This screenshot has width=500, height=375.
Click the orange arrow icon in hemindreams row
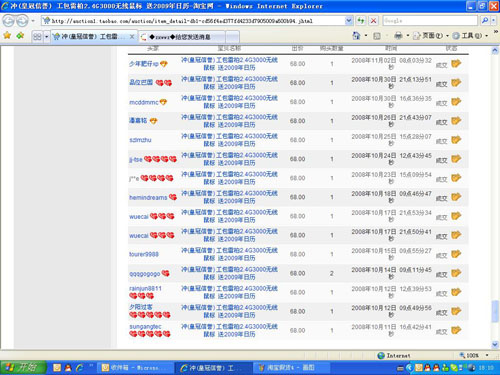pos(456,197)
